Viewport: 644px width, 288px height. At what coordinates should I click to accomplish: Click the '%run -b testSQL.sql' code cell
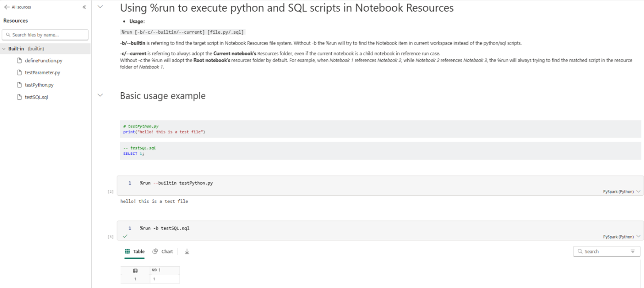tap(380, 230)
